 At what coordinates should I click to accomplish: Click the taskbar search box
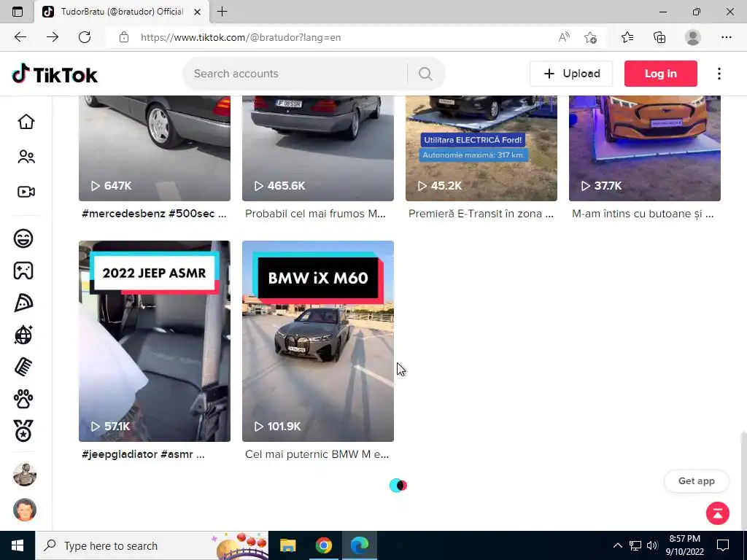152,545
